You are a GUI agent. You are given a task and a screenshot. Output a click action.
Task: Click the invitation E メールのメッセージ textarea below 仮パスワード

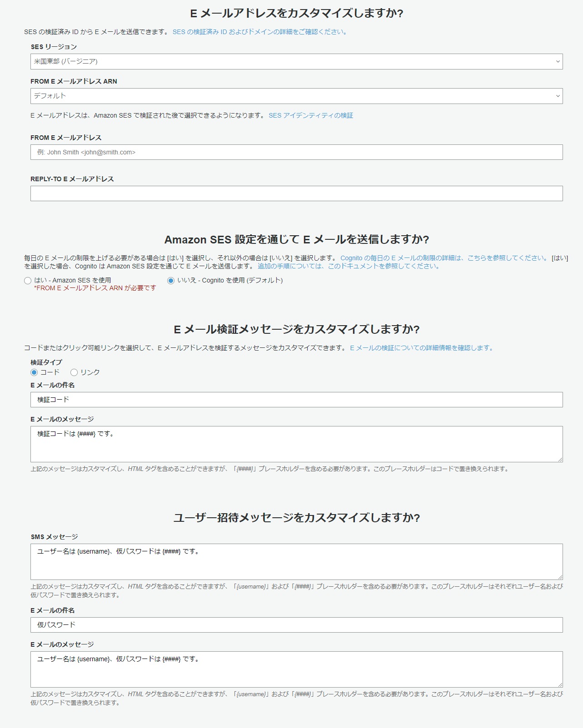pos(296,669)
